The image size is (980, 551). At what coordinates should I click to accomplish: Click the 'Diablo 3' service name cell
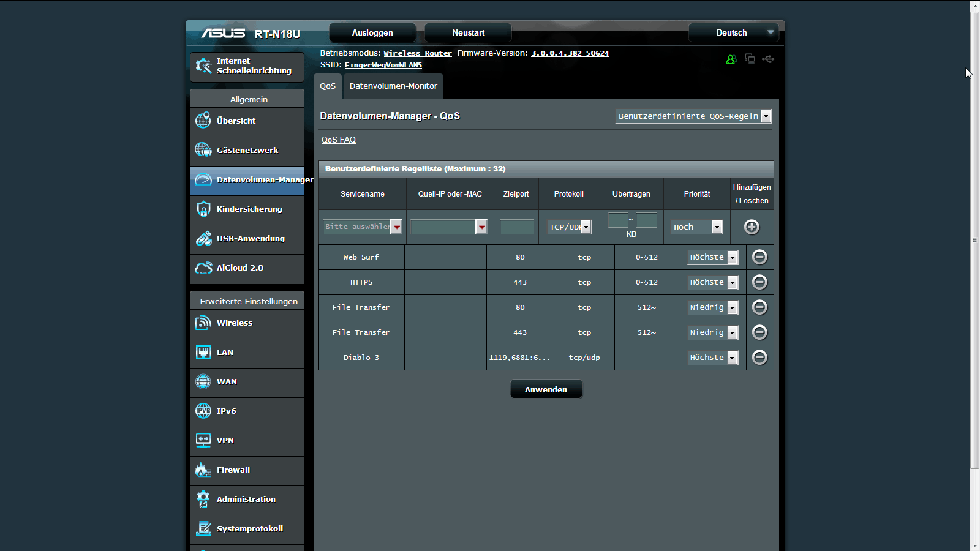[361, 358]
